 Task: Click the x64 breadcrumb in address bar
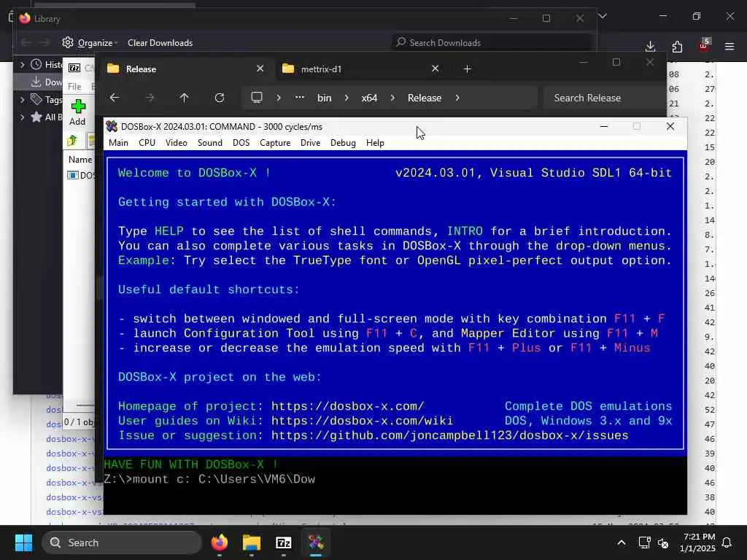[369, 98]
